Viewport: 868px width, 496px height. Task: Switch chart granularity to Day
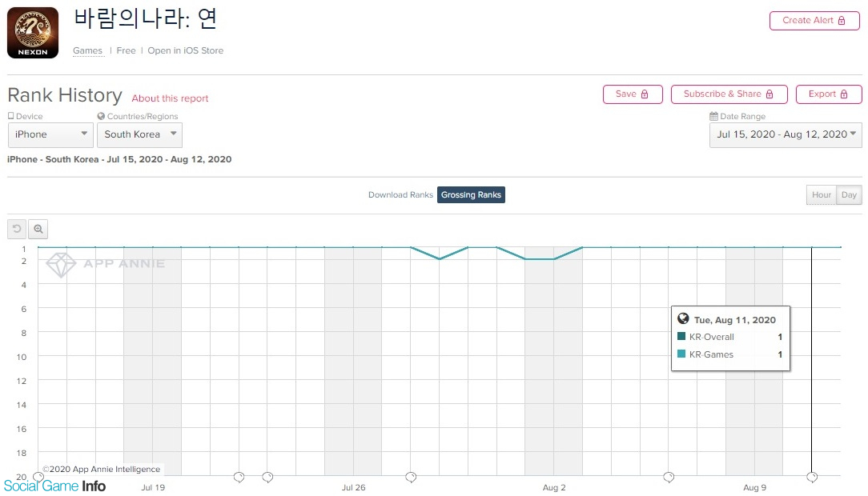point(849,194)
